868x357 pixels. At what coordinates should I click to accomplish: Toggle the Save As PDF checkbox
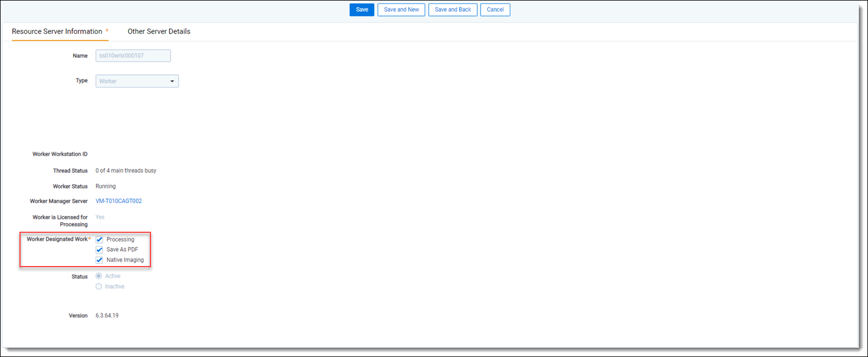point(100,250)
